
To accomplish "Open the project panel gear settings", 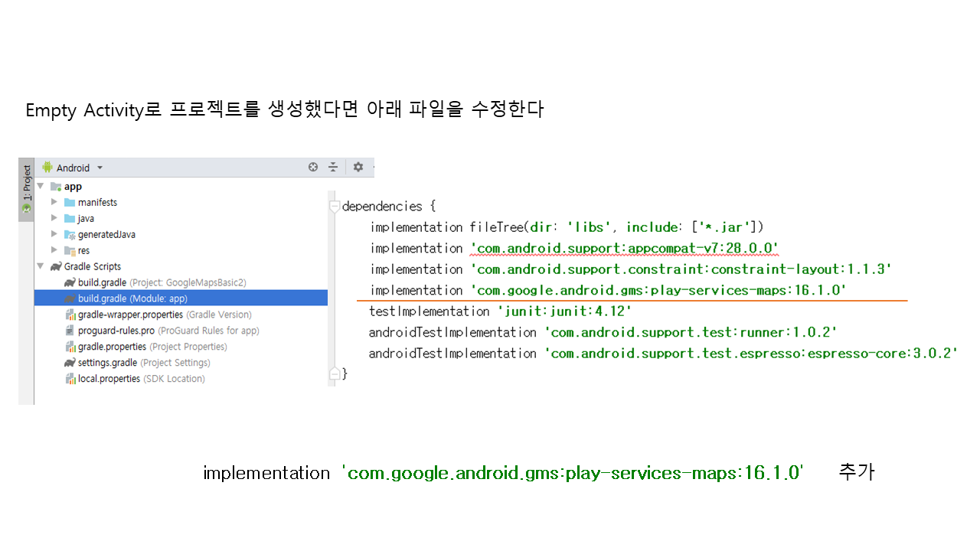I will click(x=358, y=167).
